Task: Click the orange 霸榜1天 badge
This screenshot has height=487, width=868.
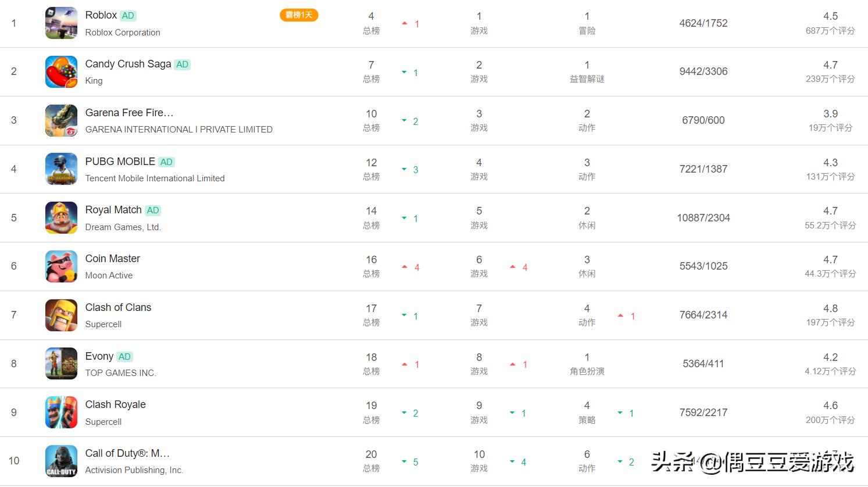Action: coord(299,15)
